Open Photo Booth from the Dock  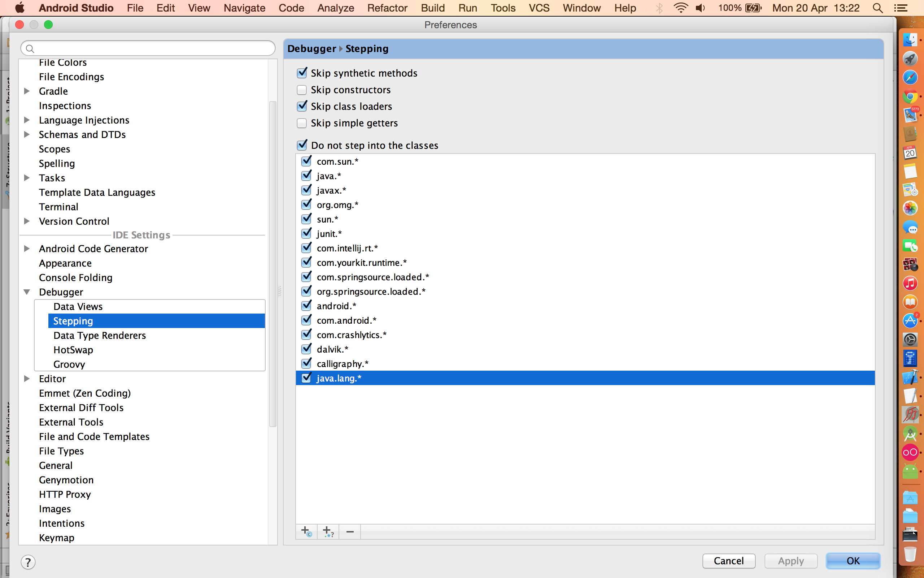coord(910,264)
